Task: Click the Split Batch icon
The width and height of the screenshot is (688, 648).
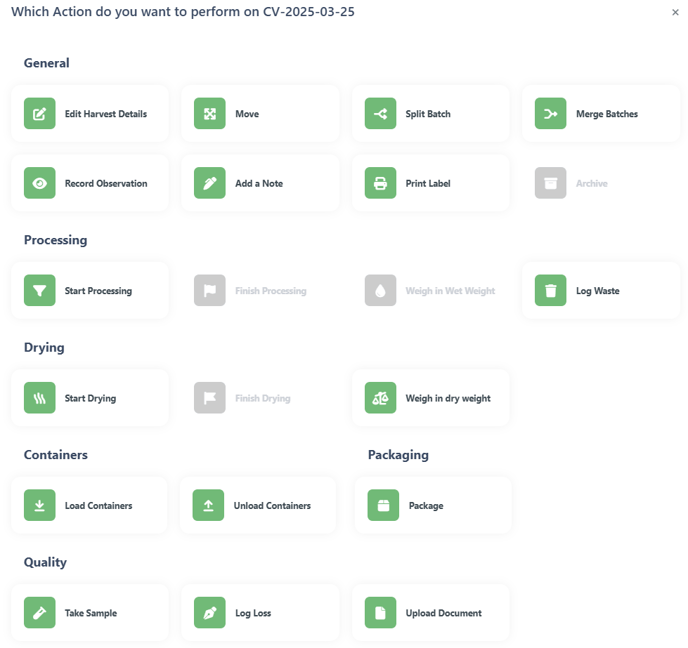Action: coord(380,114)
